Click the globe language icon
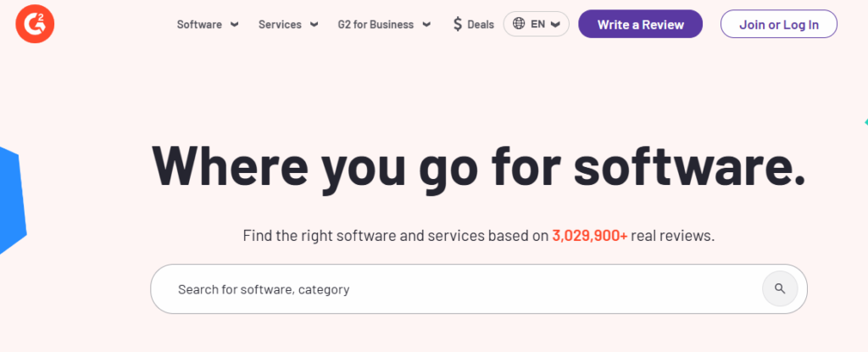The image size is (868, 352). 519,24
